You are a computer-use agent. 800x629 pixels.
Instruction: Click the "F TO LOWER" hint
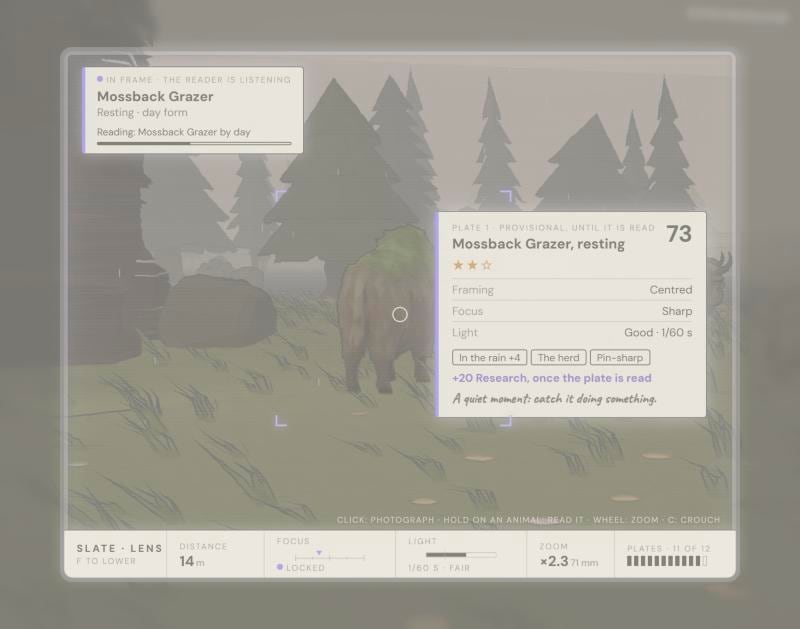[106, 561]
